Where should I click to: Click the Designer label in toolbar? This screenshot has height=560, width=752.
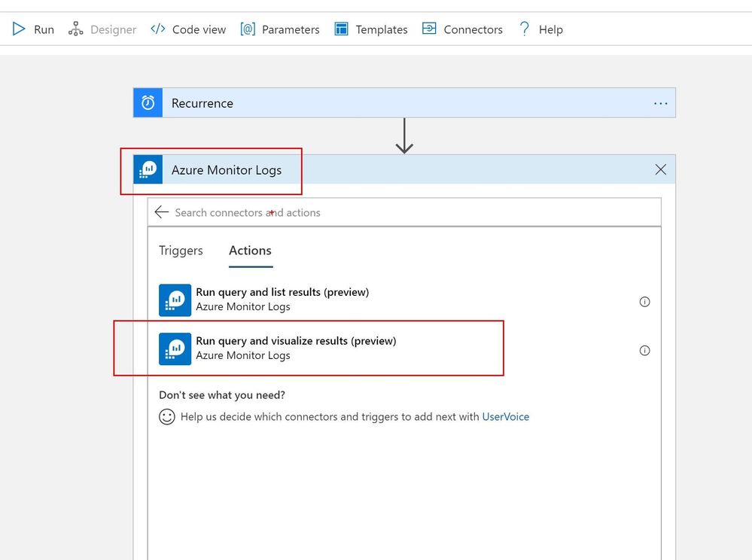coord(113,29)
